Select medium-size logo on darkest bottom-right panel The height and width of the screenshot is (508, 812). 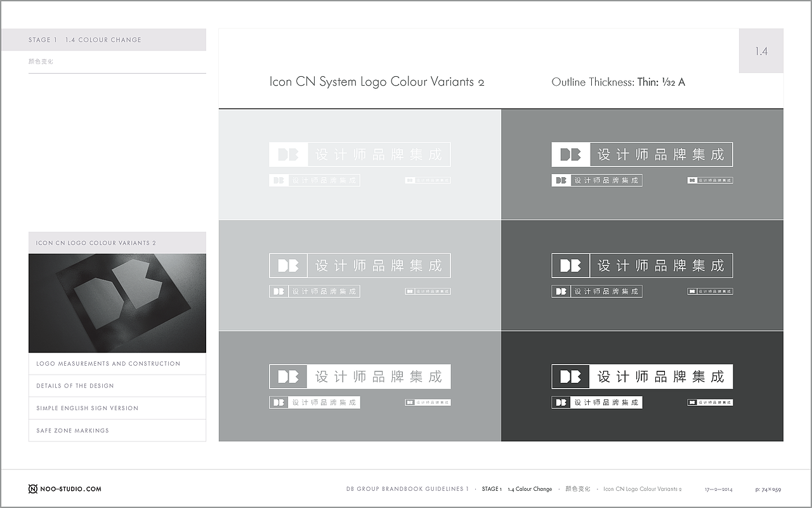click(x=597, y=403)
